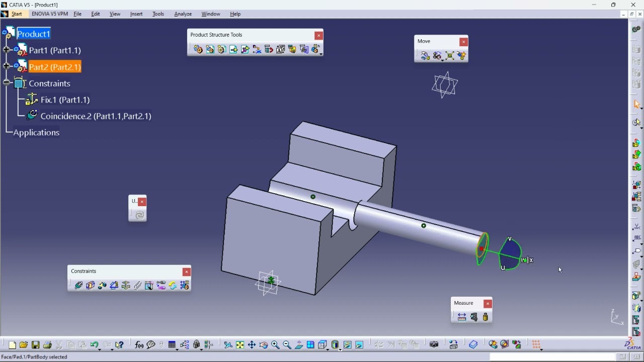Insert a new Part from Product Structure Tools
This screenshot has height=362, width=644.
click(x=222, y=49)
